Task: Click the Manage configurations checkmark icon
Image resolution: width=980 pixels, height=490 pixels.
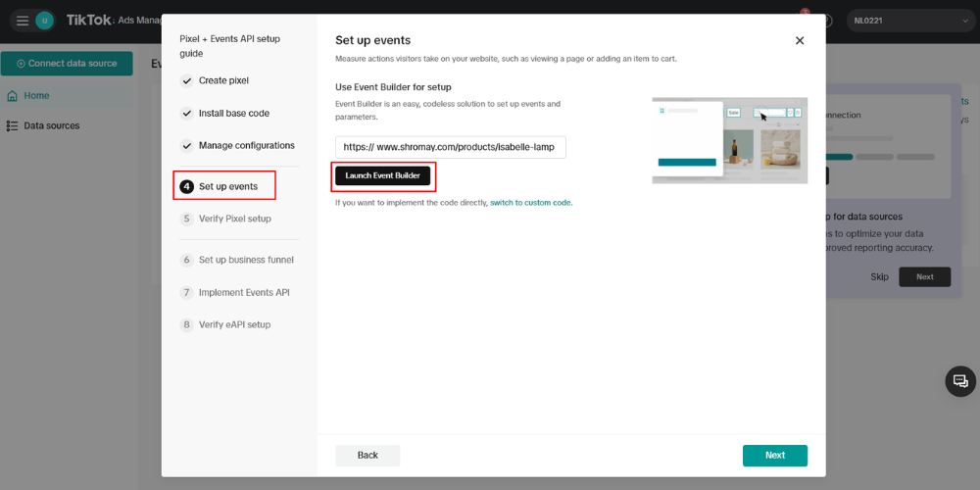Action: coord(186,146)
